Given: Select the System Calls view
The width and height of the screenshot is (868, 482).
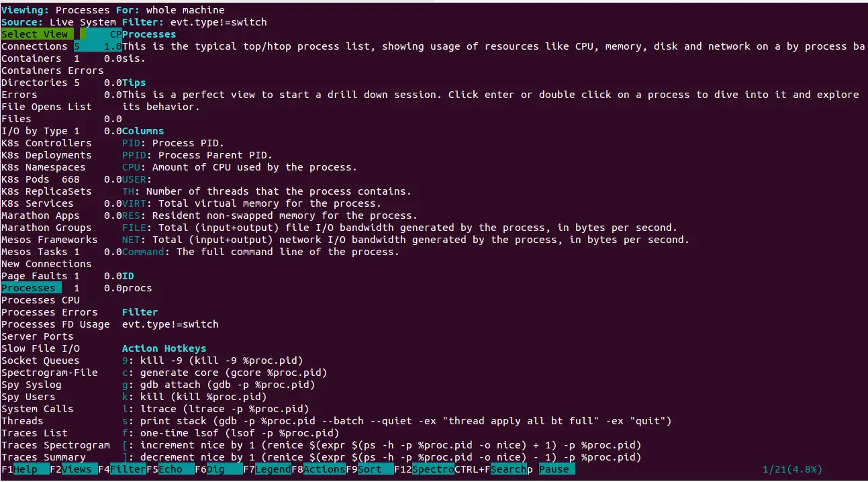Looking at the screenshot, I should tap(38, 409).
